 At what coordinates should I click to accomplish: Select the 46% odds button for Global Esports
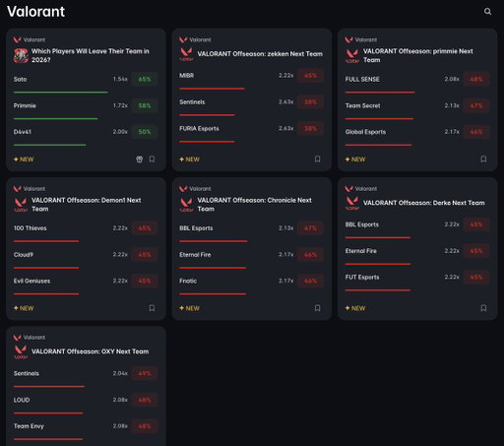click(476, 132)
